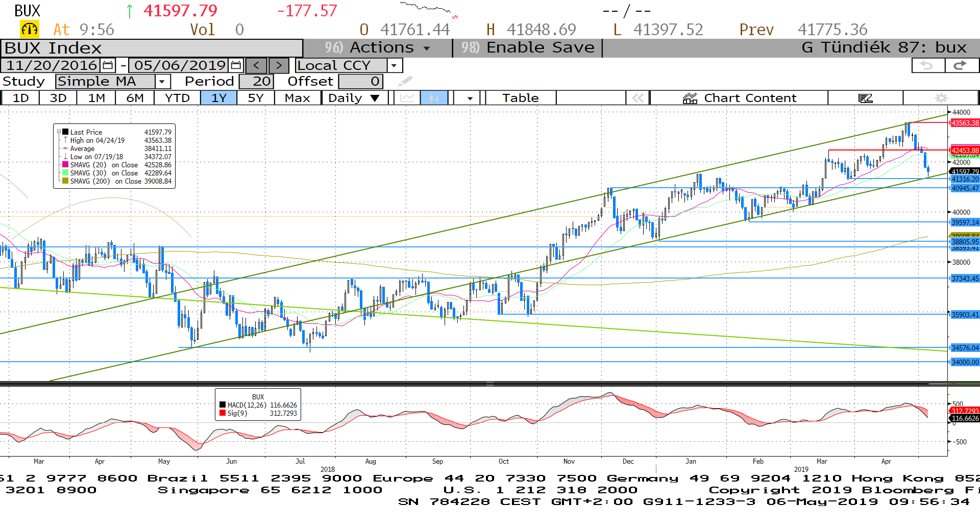Step the date range backward

click(256, 65)
